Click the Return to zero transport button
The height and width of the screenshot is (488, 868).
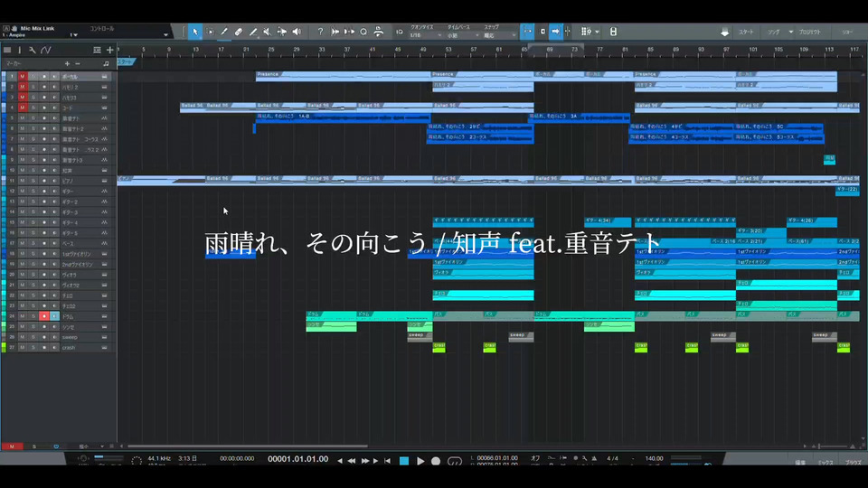pyautogui.click(x=388, y=460)
